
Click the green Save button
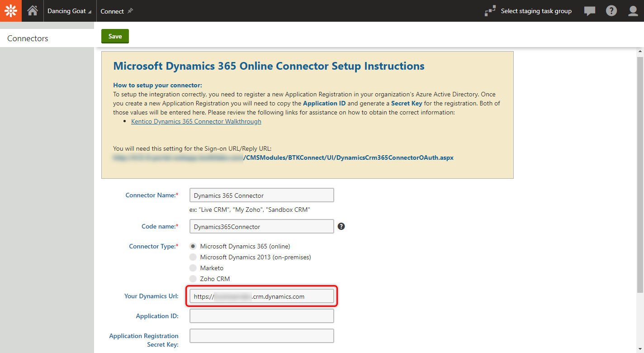115,36
